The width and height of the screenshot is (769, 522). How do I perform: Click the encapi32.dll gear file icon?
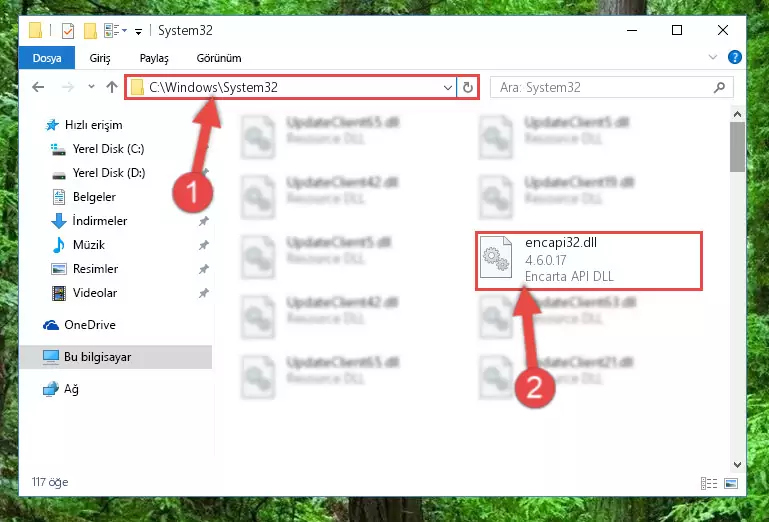tap(495, 257)
